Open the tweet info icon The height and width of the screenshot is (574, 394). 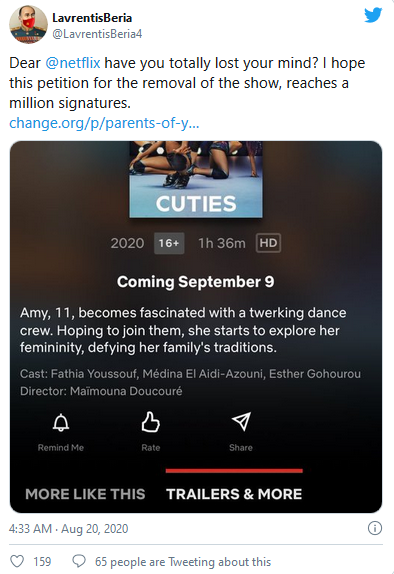(375, 528)
